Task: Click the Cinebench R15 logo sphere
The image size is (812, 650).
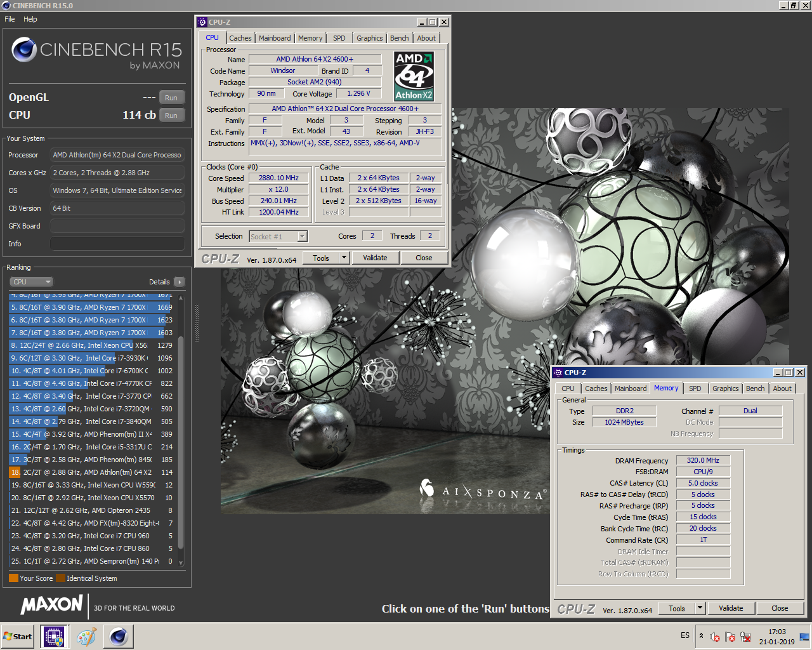Action: pos(24,49)
